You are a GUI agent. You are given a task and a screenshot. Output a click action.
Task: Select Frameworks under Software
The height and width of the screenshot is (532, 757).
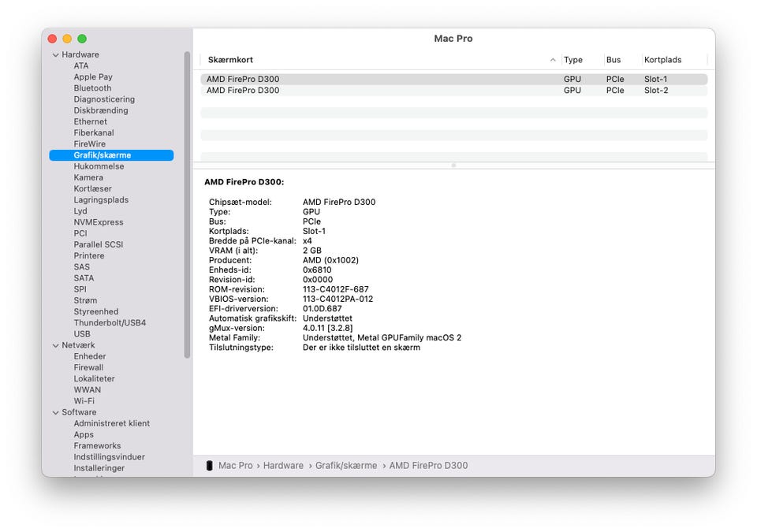coord(97,446)
